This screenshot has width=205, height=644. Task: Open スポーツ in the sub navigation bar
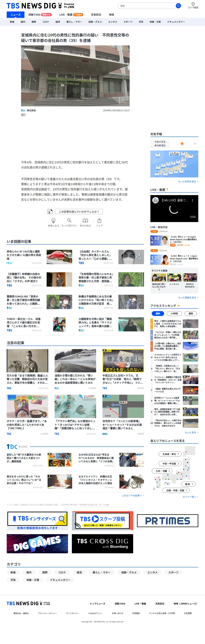128,22
